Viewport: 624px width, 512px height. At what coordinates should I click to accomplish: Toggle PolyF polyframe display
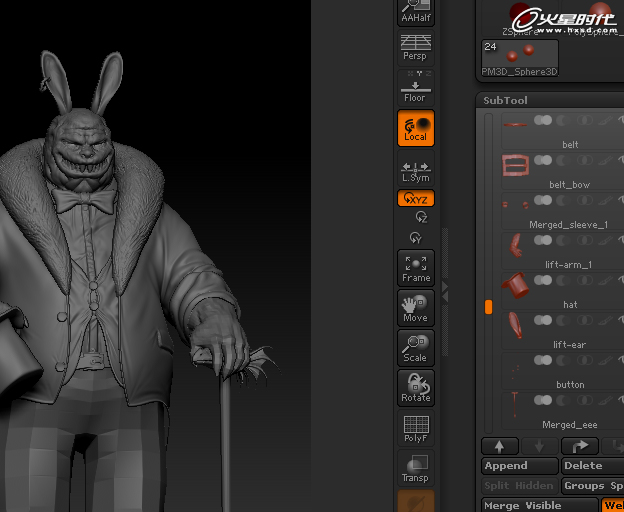[x=415, y=428]
